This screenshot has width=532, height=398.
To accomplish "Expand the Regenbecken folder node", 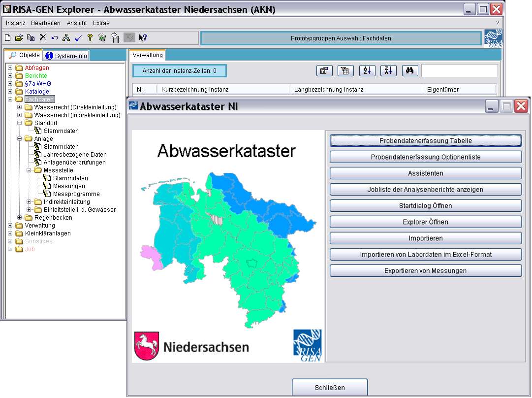I will point(20,218).
